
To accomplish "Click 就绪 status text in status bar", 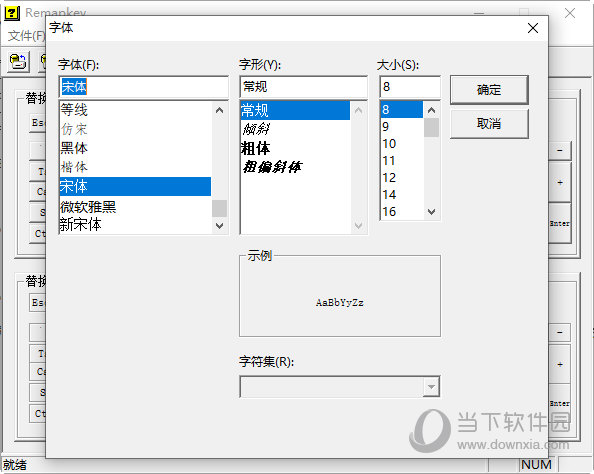I will click(15, 465).
